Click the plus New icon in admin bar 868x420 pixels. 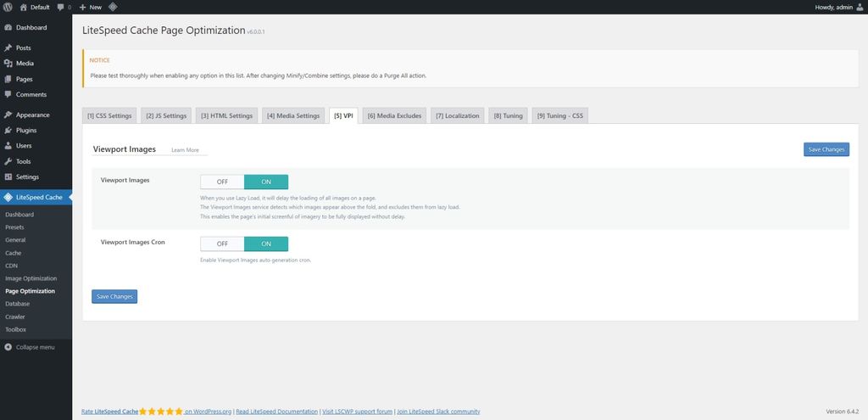coord(82,7)
